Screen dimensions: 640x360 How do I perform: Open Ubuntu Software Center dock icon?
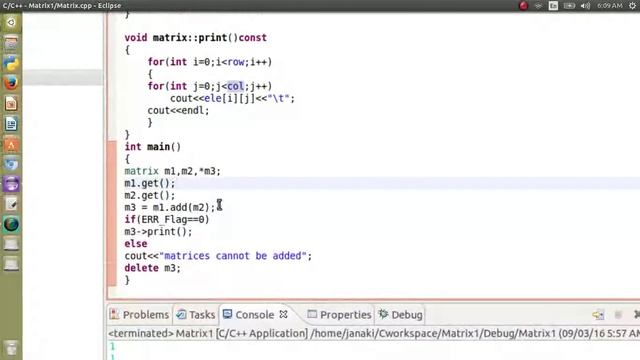click(11, 144)
